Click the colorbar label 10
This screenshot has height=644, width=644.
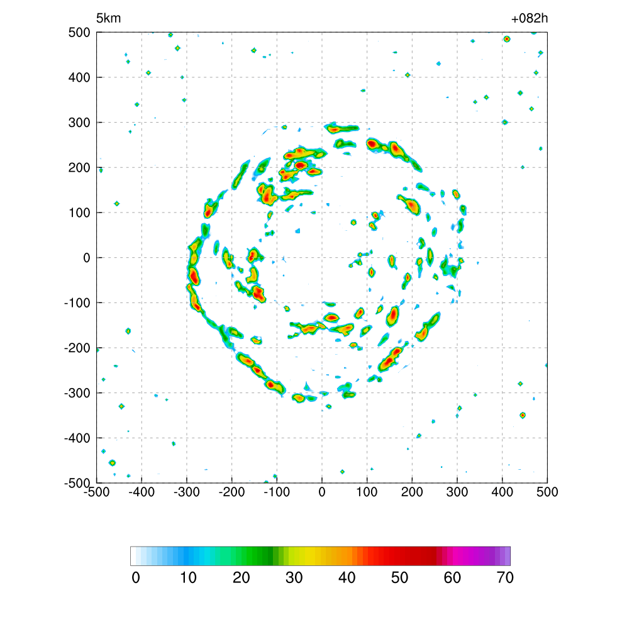tap(188, 578)
